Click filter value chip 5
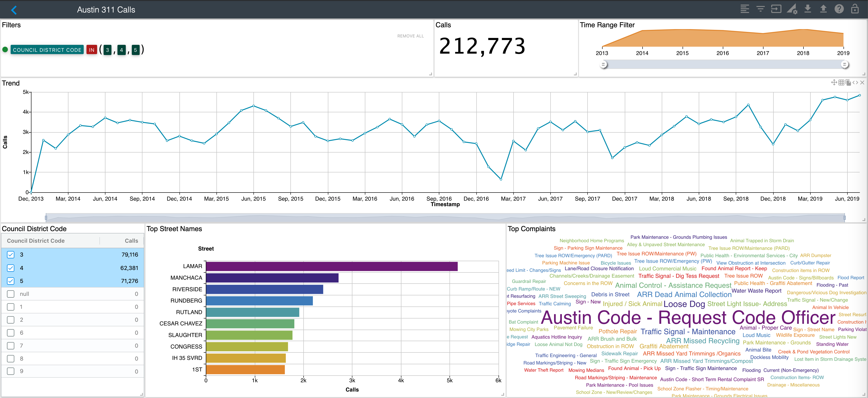Screen dimensions: 868x398 [135, 50]
